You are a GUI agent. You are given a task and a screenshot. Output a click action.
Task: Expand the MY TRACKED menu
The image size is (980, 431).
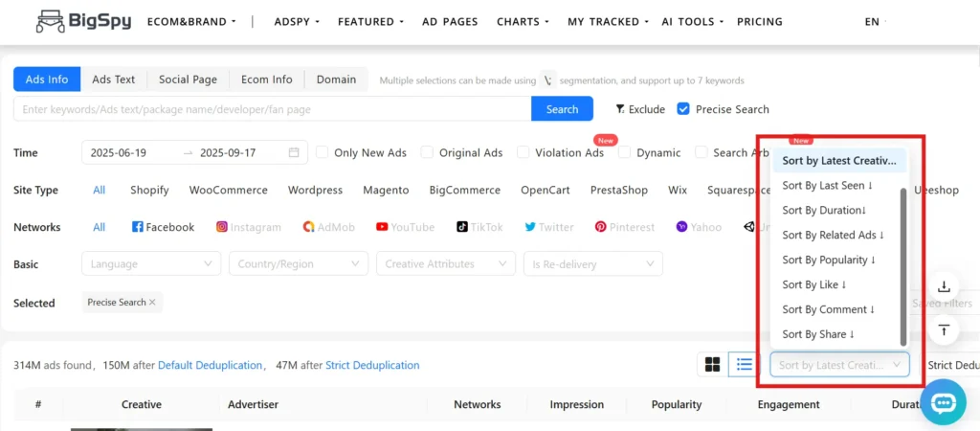pos(608,21)
